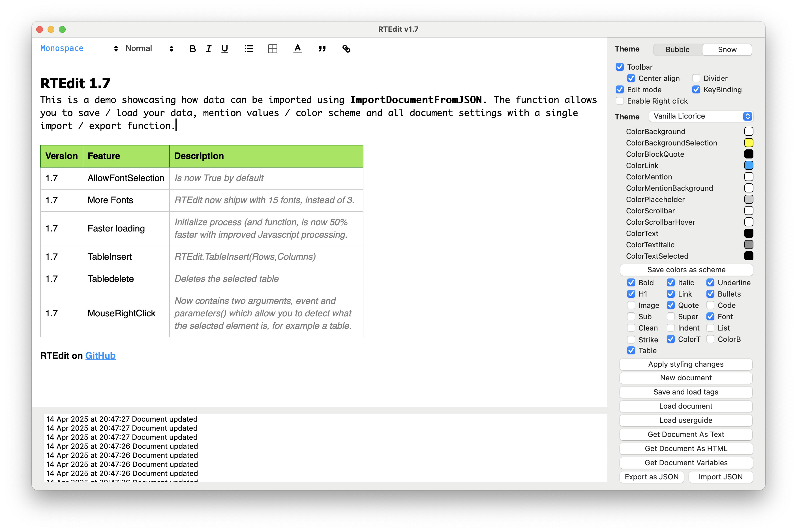
Task: Enable the Code styling checkbox
Action: pyautogui.click(x=710, y=305)
